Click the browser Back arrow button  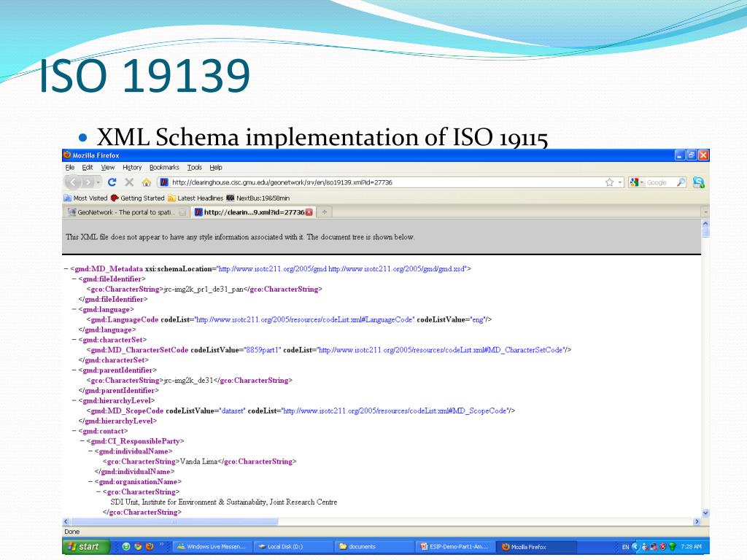[x=73, y=182]
